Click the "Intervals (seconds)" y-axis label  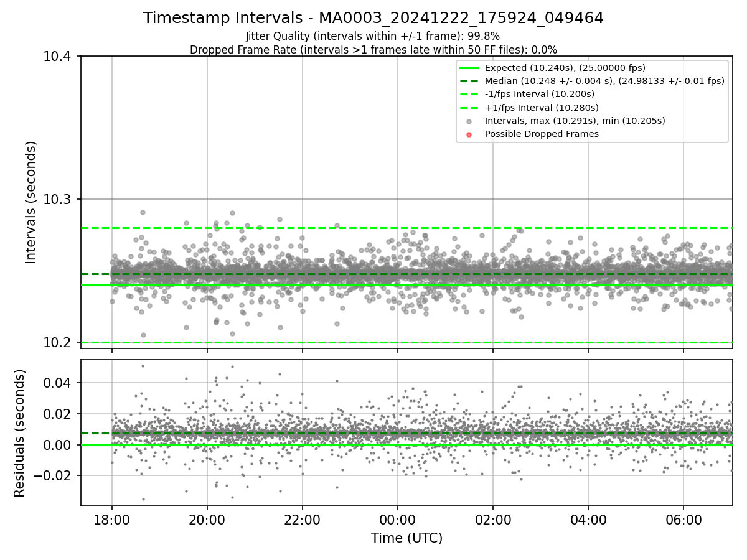coord(31,202)
